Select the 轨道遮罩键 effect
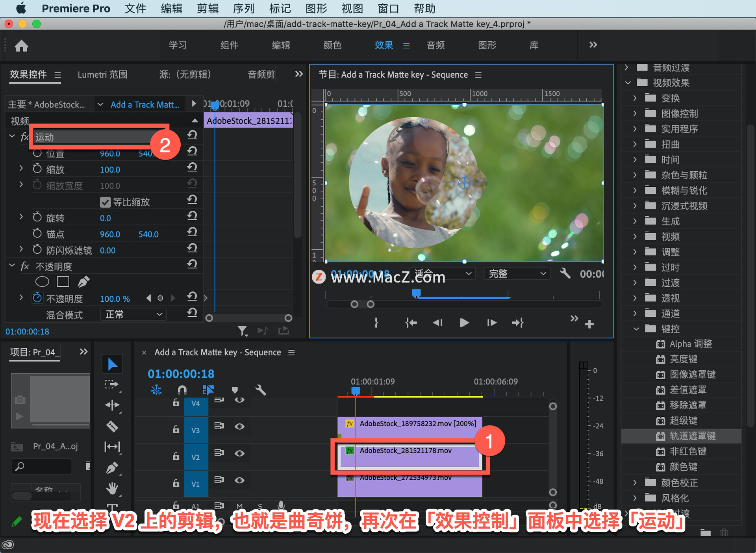The height and width of the screenshot is (553, 756). 693,436
